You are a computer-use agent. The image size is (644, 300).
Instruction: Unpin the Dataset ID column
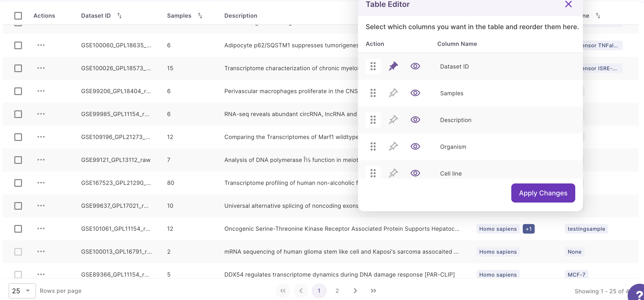393,66
